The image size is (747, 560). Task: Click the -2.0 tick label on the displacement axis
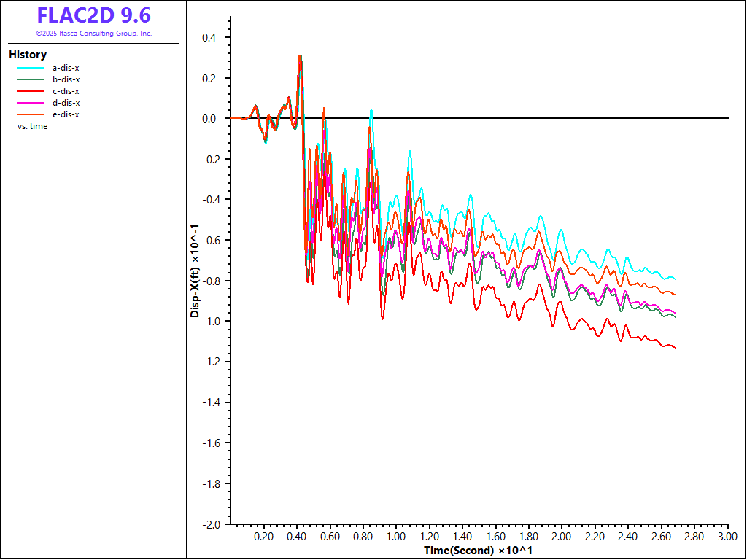(x=212, y=524)
